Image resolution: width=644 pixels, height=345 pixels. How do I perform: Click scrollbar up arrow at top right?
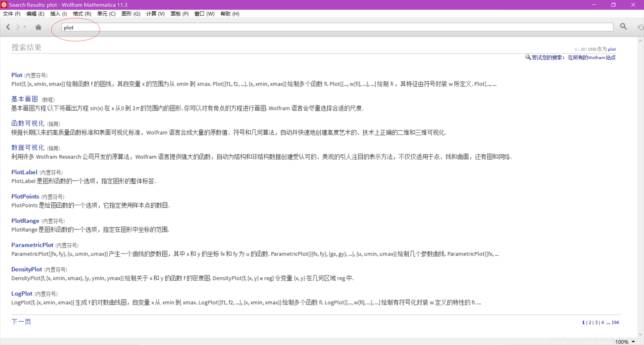tap(640, 41)
